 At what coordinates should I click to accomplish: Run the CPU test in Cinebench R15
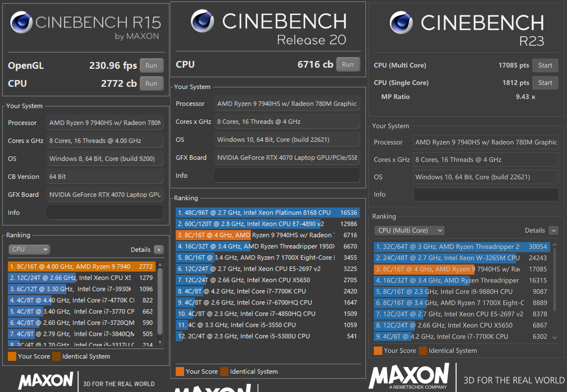(x=151, y=83)
